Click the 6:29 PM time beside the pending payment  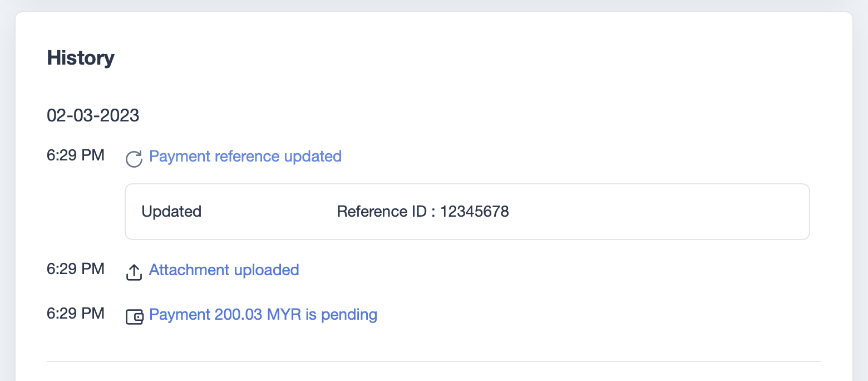click(x=76, y=313)
